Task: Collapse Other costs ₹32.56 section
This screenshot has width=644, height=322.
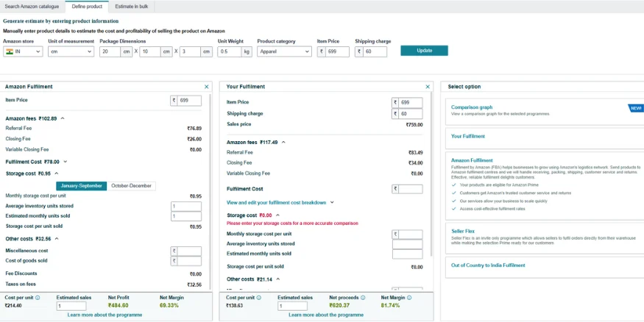Action: point(57,239)
